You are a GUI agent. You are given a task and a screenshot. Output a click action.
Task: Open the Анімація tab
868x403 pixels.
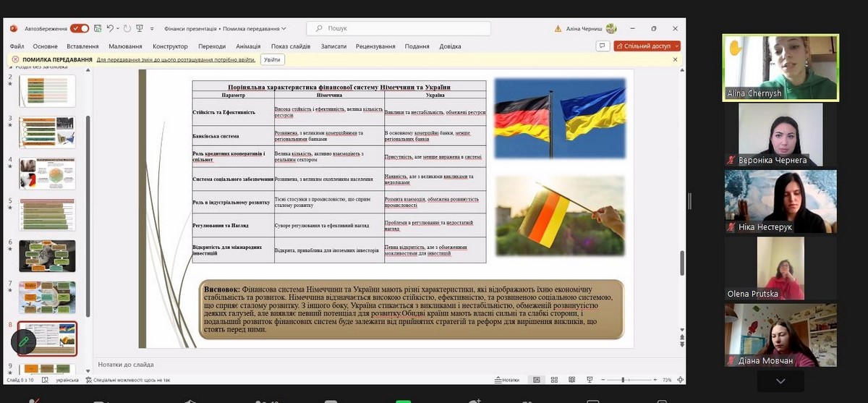(247, 46)
